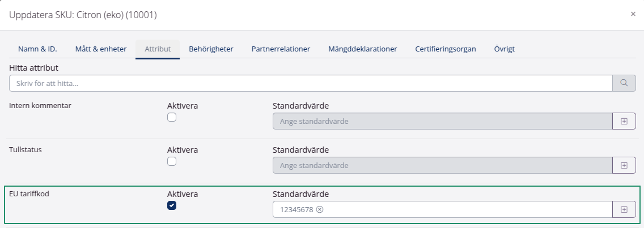The width and height of the screenshot is (644, 228).
Task: Click the Intern kommentar Standardvärde field
Action: 442,121
